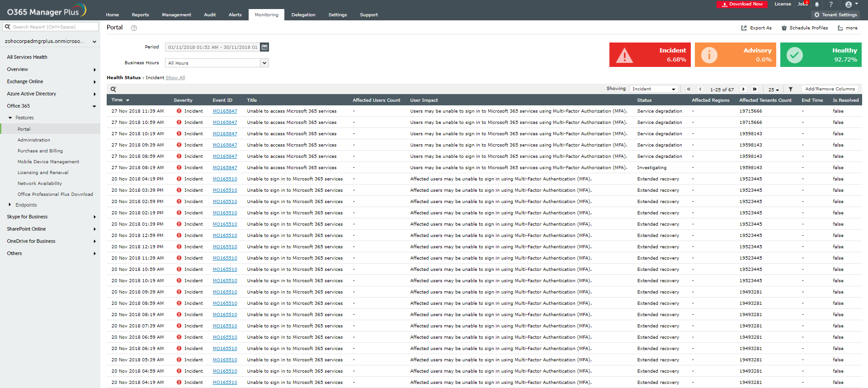The image size is (868, 388).
Task: Open the help question mark icon
Action: pyautogui.click(x=830, y=5)
